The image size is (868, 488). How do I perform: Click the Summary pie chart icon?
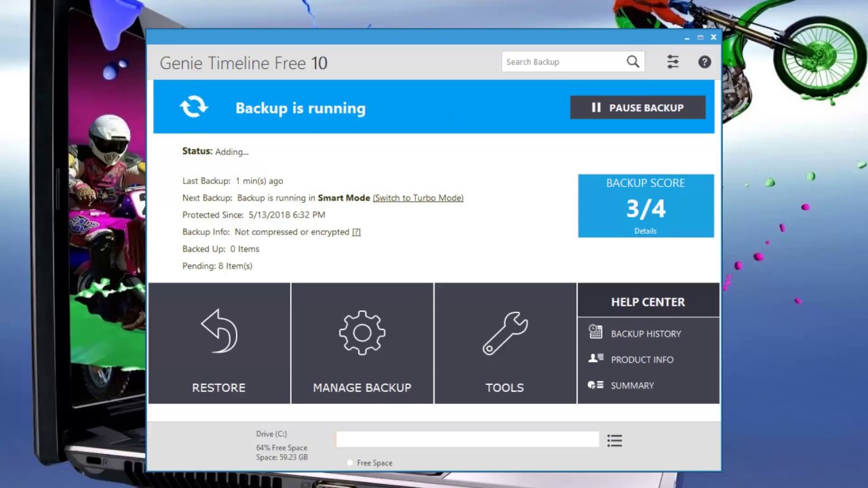595,385
